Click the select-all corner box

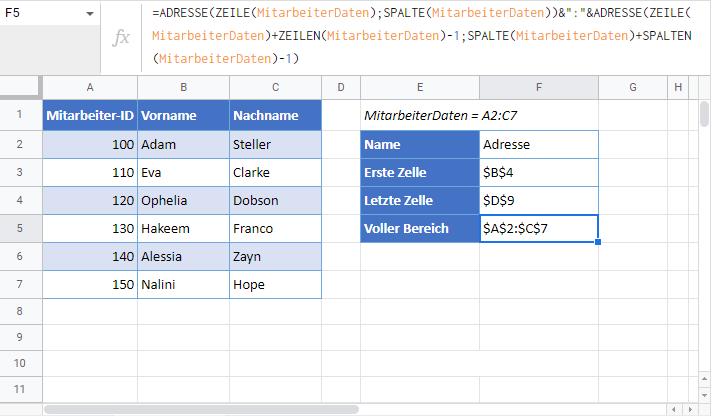(20, 86)
